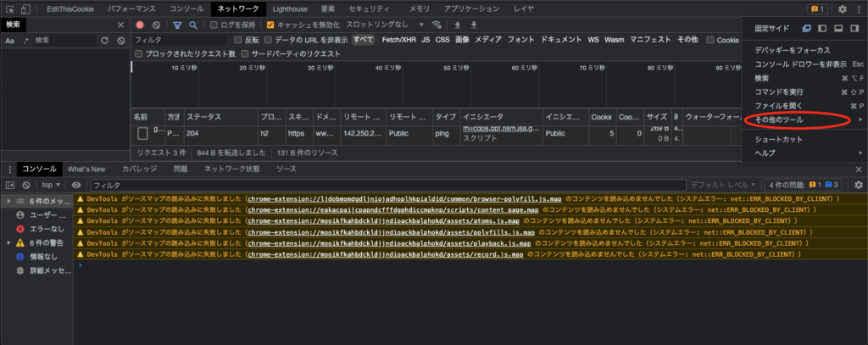Check the 反転 filter checkbox

click(x=238, y=40)
